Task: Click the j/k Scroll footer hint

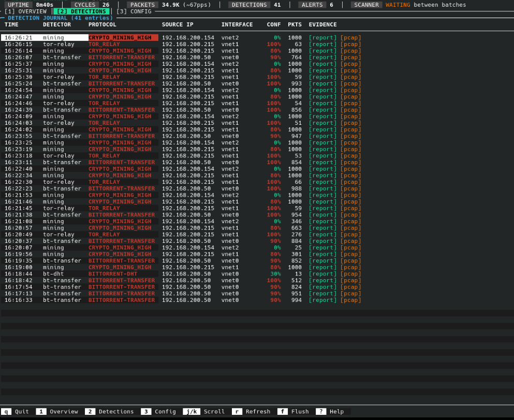Action: (x=204, y=412)
